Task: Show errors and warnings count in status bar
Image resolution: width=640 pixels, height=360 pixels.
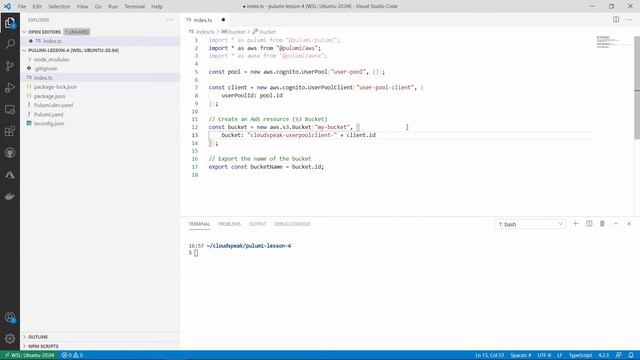Action: [72, 355]
